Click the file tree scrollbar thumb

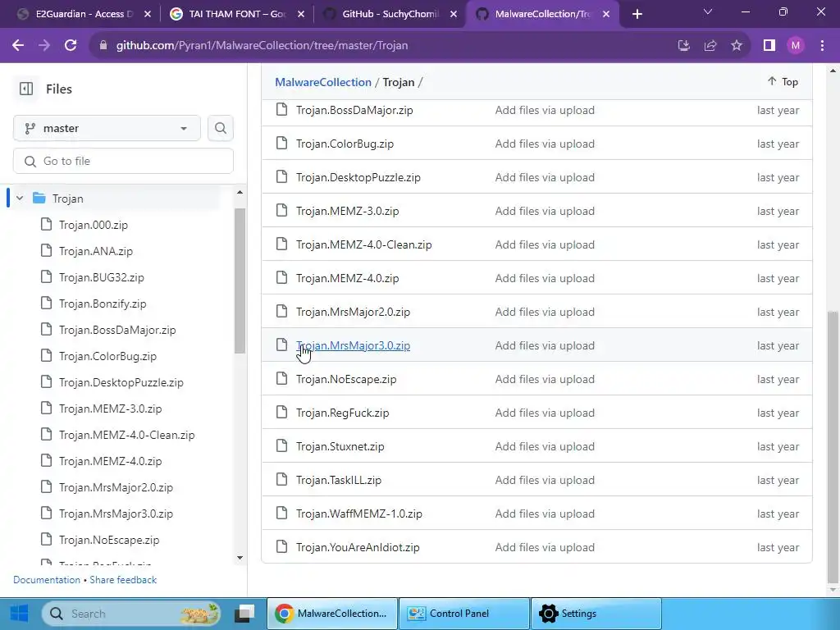point(240,281)
